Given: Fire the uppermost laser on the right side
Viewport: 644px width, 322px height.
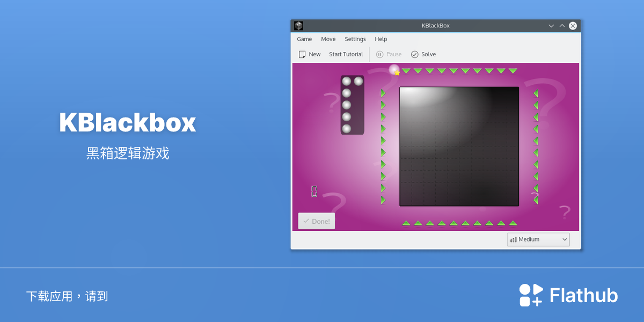Looking at the screenshot, I should pos(536,93).
